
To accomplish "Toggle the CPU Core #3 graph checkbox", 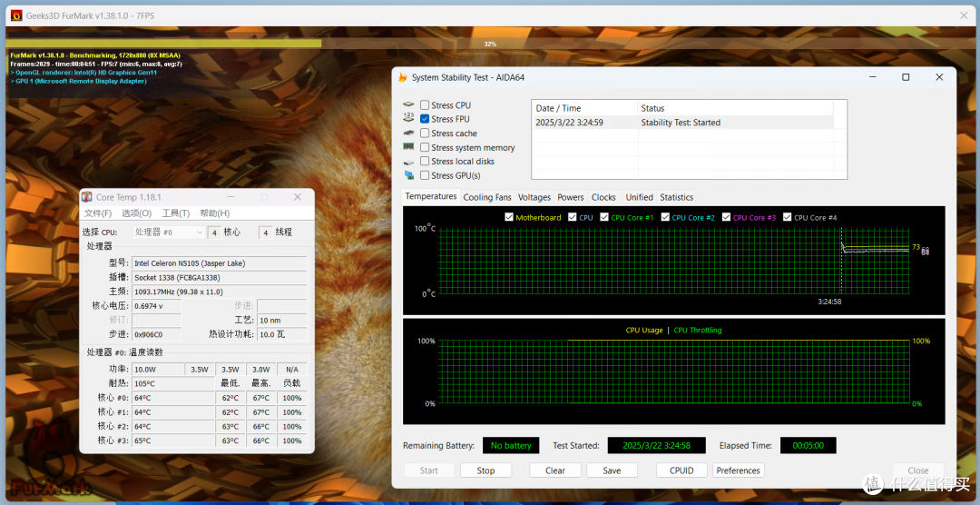I will [x=726, y=218].
